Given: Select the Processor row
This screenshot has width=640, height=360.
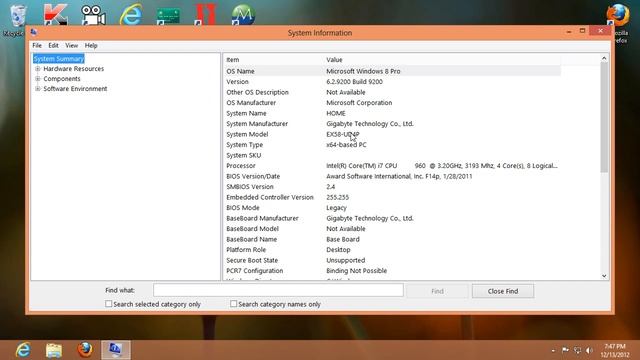Looking at the screenshot, I should click(x=392, y=166).
